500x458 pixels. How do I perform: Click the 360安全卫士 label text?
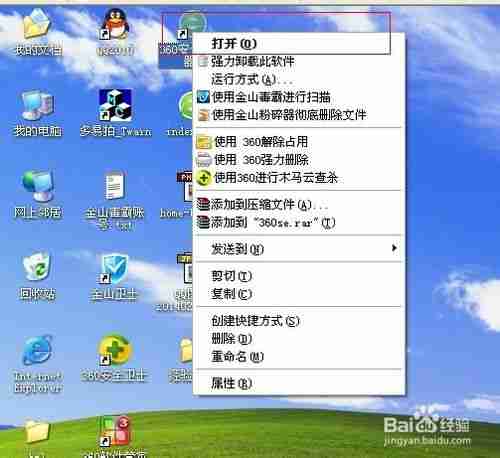click(x=114, y=376)
